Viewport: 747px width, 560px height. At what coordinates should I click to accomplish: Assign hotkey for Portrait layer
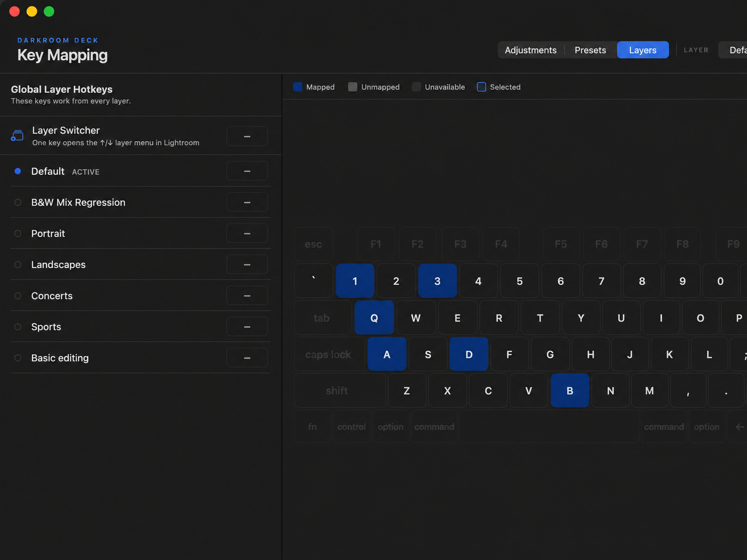pos(247,234)
